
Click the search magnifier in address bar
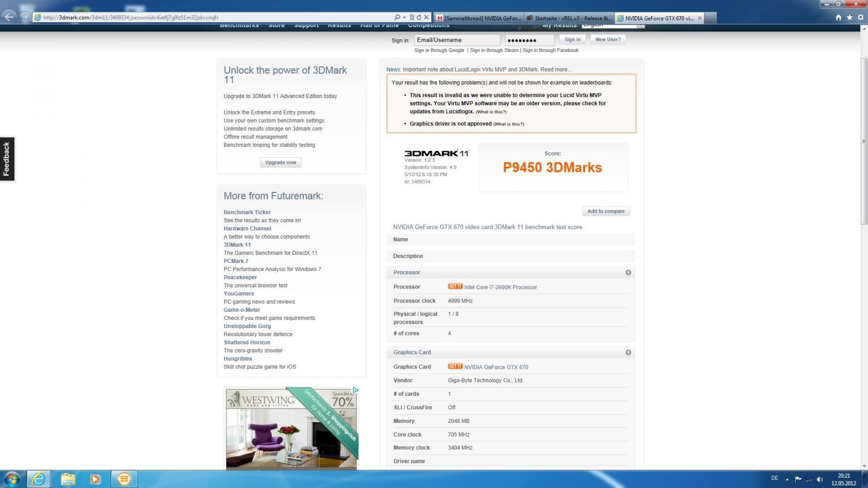(x=397, y=17)
